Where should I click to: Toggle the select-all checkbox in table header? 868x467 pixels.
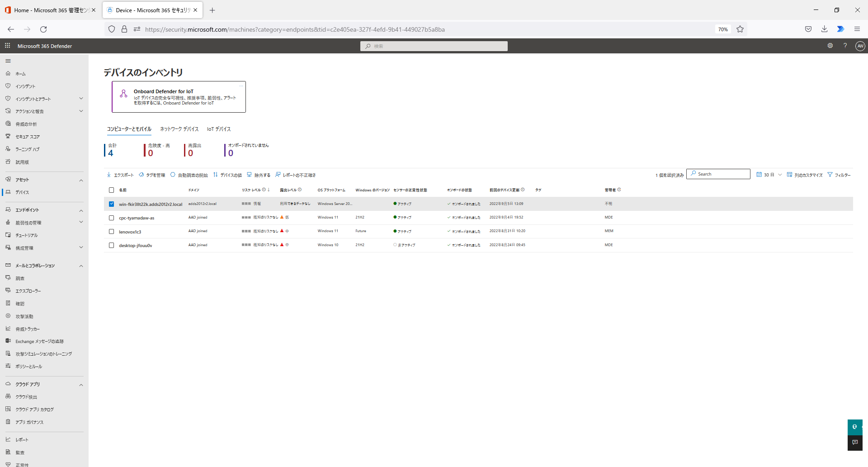tap(111, 190)
